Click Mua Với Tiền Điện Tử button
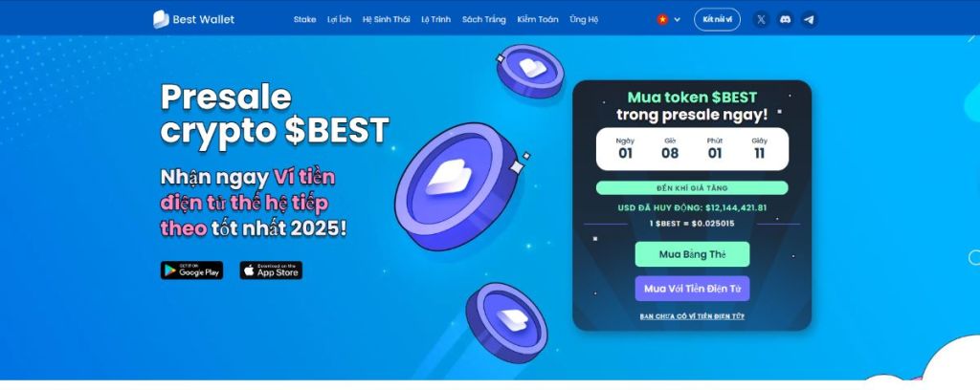The height and width of the screenshot is (390, 980). 692,289
